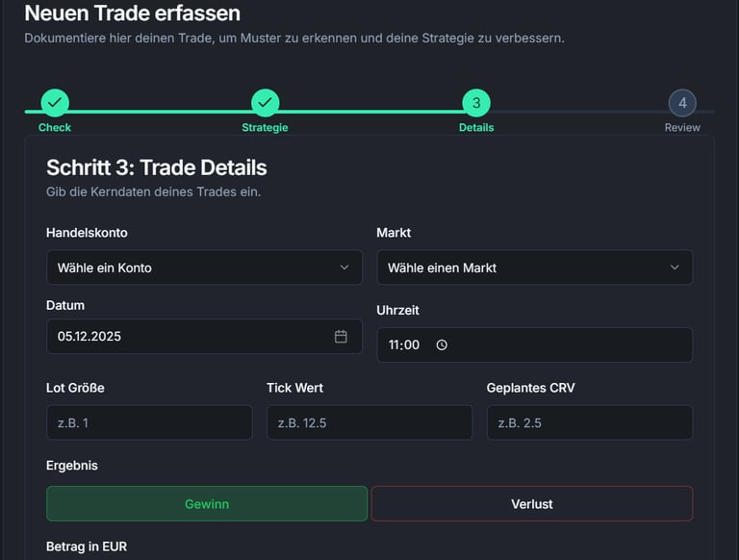Viewport: 739px width, 560px height.
Task: Click the Handelskonto dropdown chevron
Action: click(344, 267)
